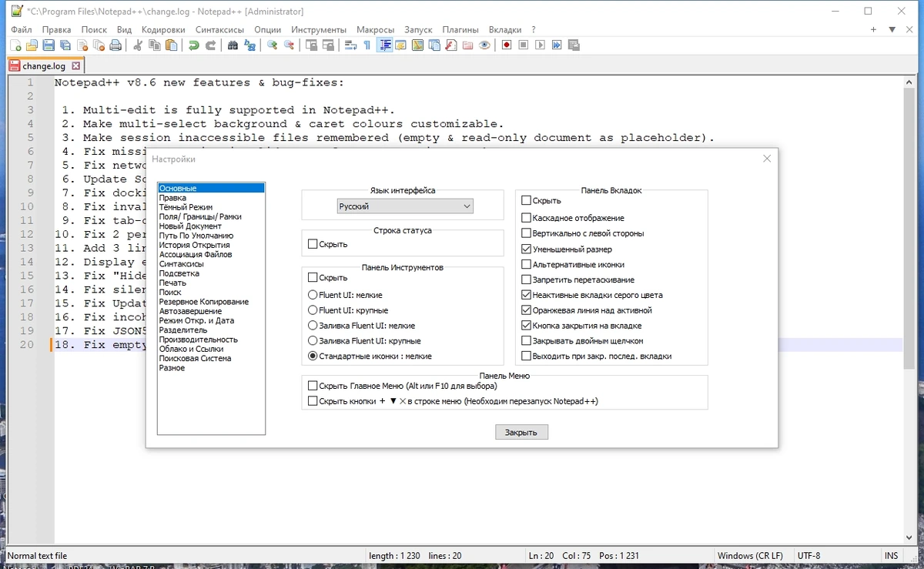
Task: Toggle the Word Wrap toolbar icon
Action: coord(350,45)
